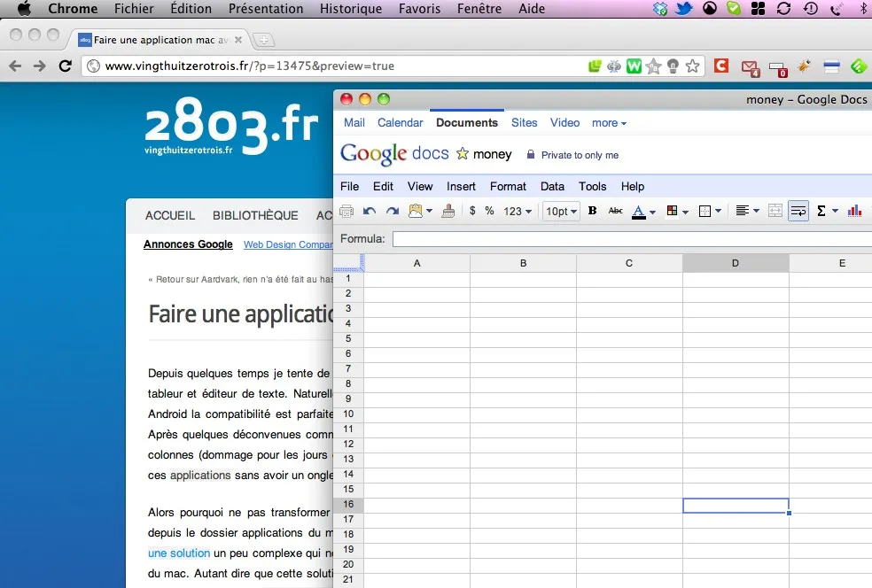Toggle bold formatting with B icon
The width and height of the screenshot is (872, 588).
[x=592, y=211]
